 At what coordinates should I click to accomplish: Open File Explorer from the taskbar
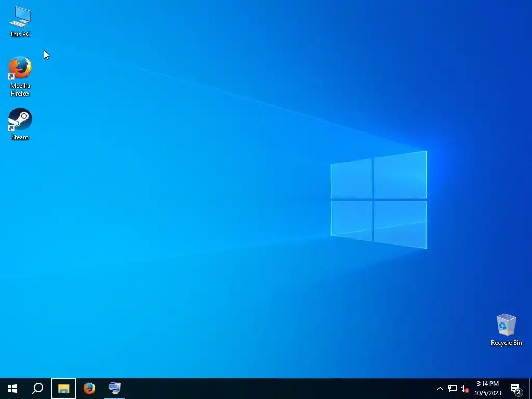(64, 389)
